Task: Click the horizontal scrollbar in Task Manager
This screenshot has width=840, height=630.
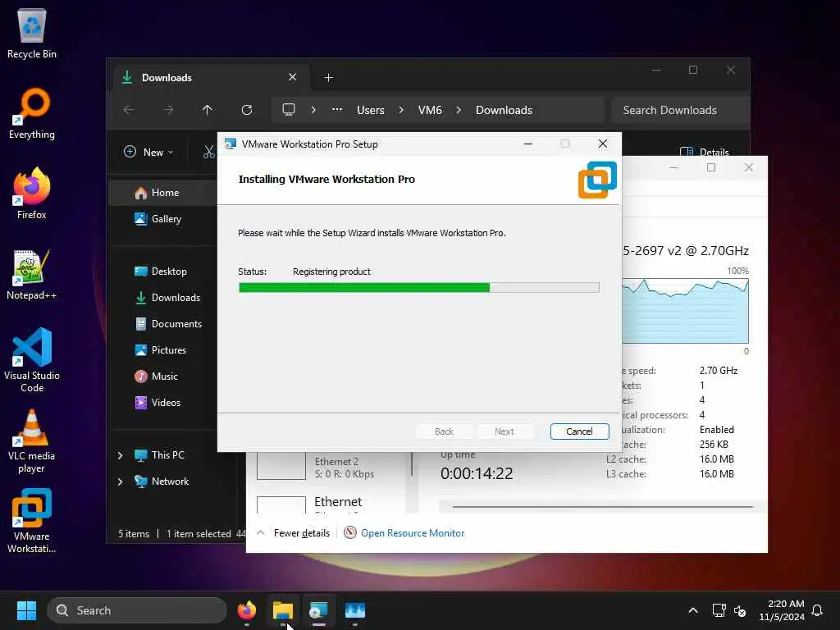Action: click(603, 506)
